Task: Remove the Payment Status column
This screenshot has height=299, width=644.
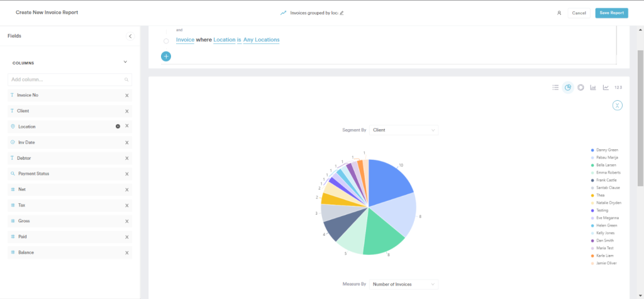Action: pyautogui.click(x=127, y=174)
